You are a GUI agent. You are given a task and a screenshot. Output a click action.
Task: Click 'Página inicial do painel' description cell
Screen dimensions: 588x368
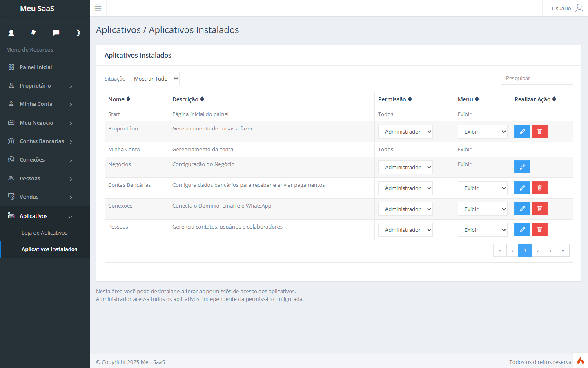(x=272, y=114)
